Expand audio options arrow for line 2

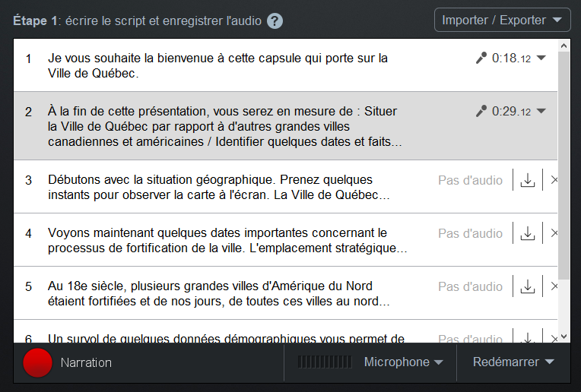click(x=541, y=111)
